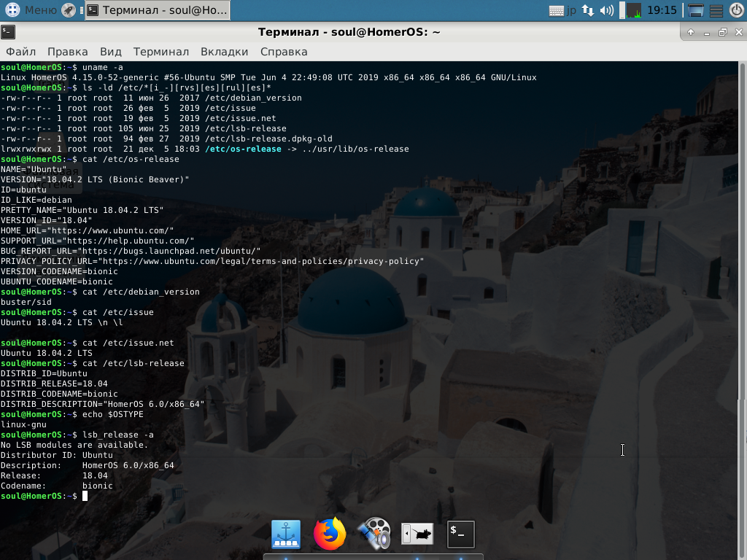
Task: Click the roll-up arrow window button
Action: point(691,32)
